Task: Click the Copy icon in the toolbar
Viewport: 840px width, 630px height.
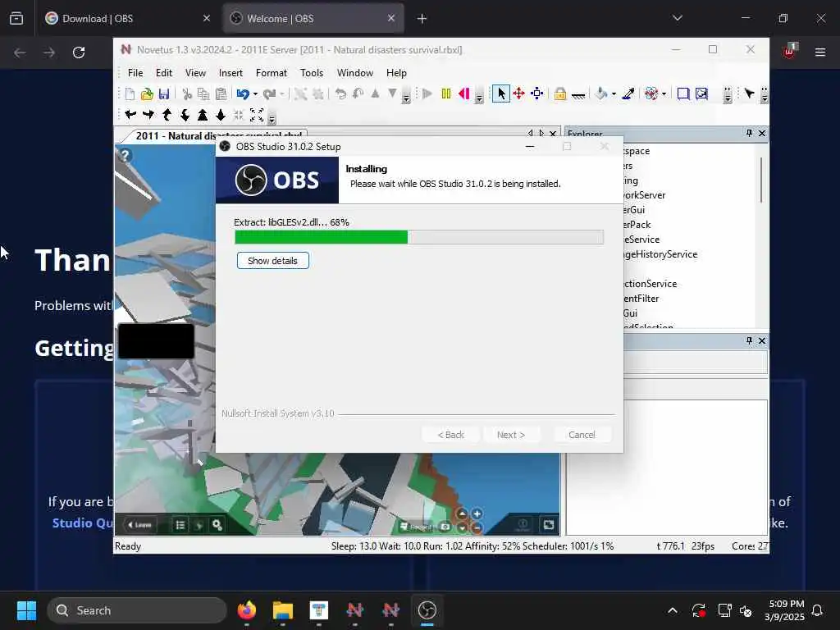Action: coord(203,94)
